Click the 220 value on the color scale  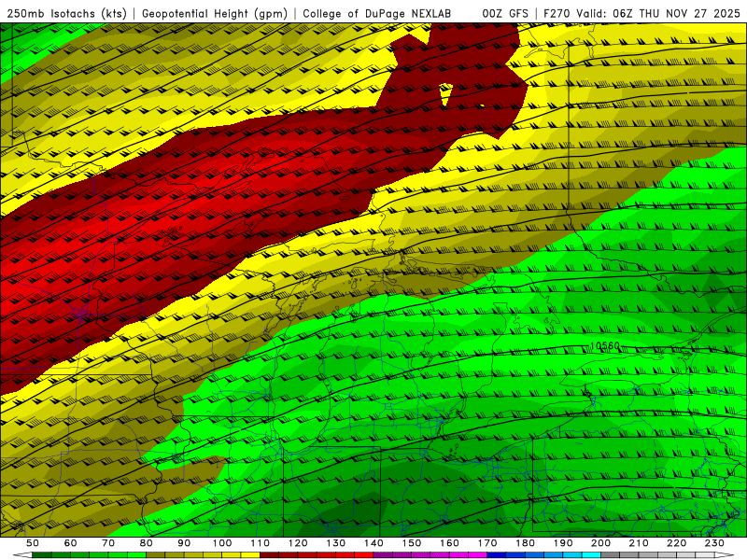[676, 543]
